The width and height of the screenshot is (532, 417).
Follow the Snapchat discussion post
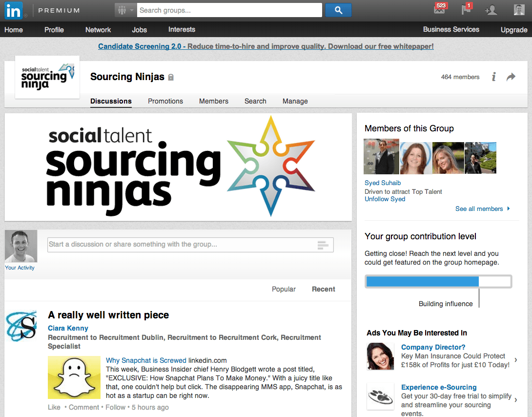[115, 407]
